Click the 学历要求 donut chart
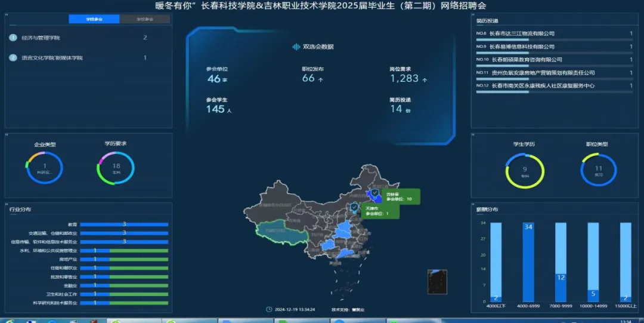Image resolution: width=644 pixels, height=323 pixels. pyautogui.click(x=116, y=168)
